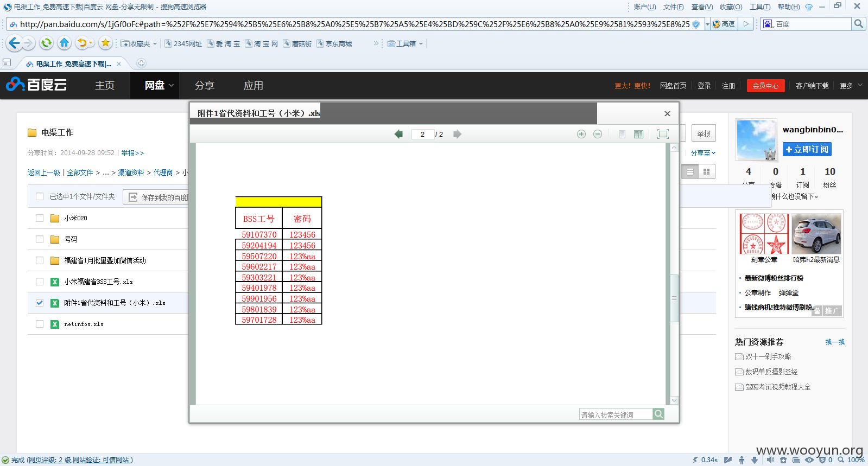This screenshot has height=466, width=868.
Task: Open the 分享至 dropdown
Action: click(x=703, y=153)
